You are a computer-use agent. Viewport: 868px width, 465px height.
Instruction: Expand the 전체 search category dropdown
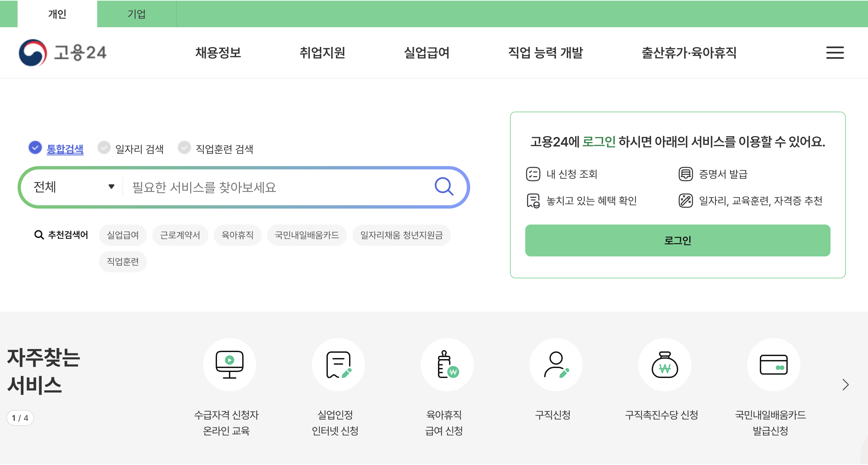click(74, 187)
